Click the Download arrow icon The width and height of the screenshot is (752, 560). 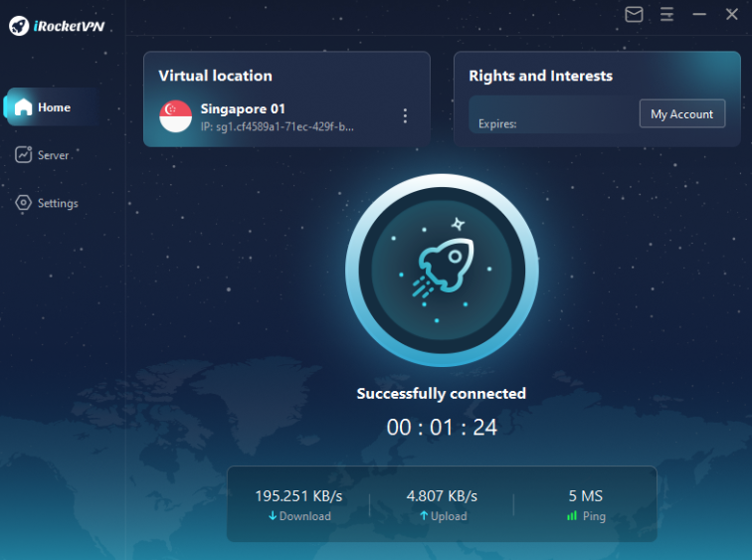click(273, 516)
